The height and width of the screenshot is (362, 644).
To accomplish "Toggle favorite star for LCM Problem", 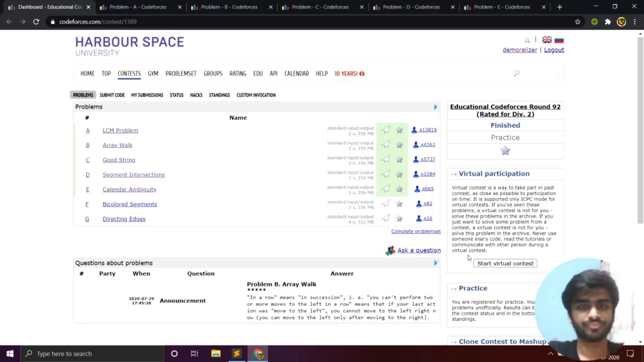I will point(399,130).
